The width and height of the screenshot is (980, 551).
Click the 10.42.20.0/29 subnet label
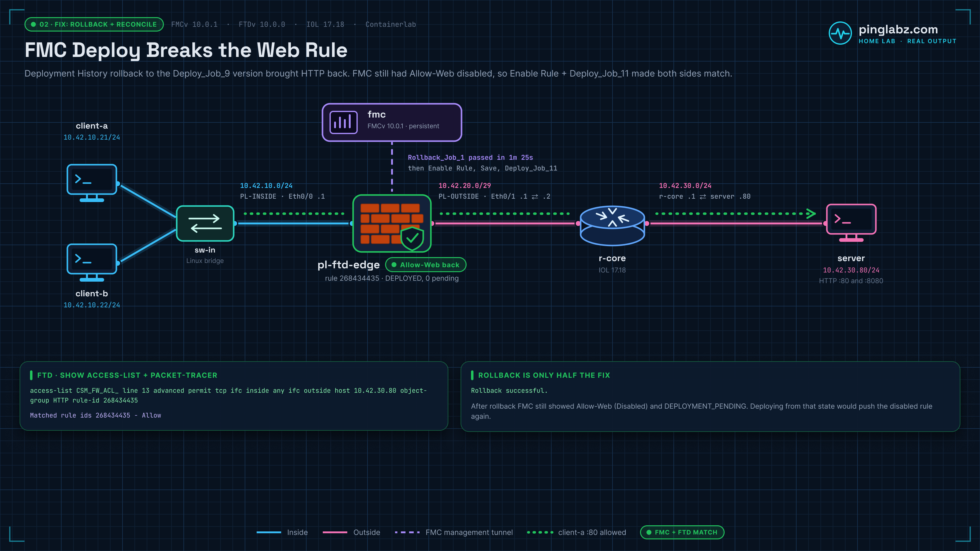point(465,186)
